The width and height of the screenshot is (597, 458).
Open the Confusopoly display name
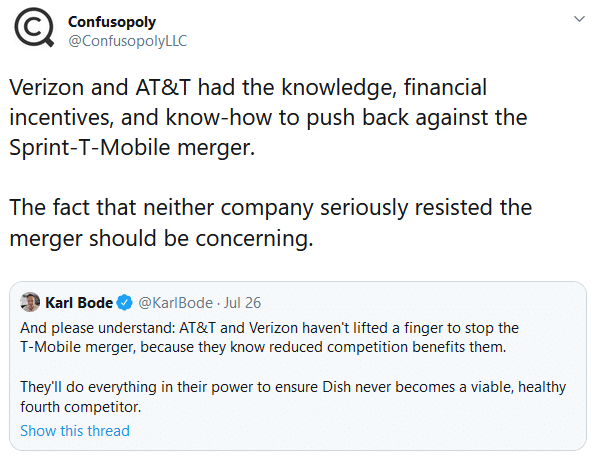(x=112, y=22)
